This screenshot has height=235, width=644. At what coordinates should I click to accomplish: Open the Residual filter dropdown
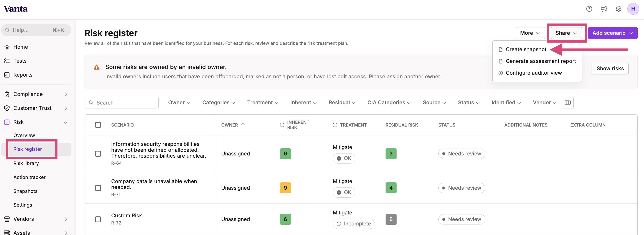[342, 103]
